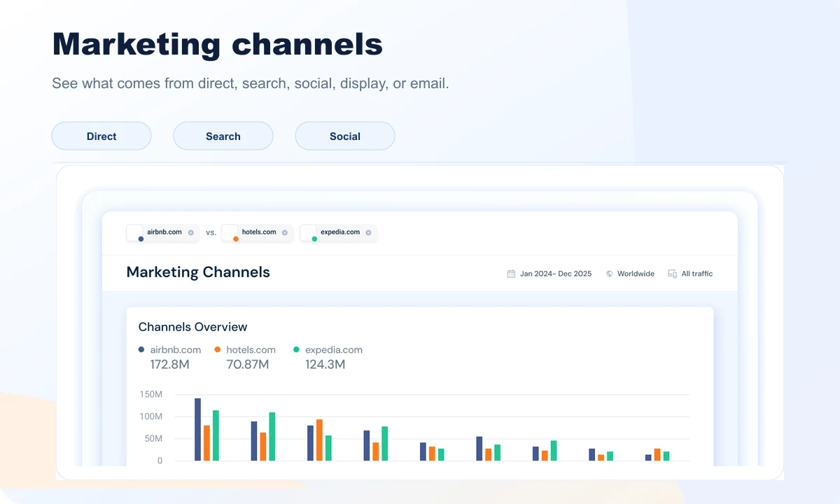The height and width of the screenshot is (504, 840).
Task: Remove airbnb.com from comparison
Action: tap(190, 232)
